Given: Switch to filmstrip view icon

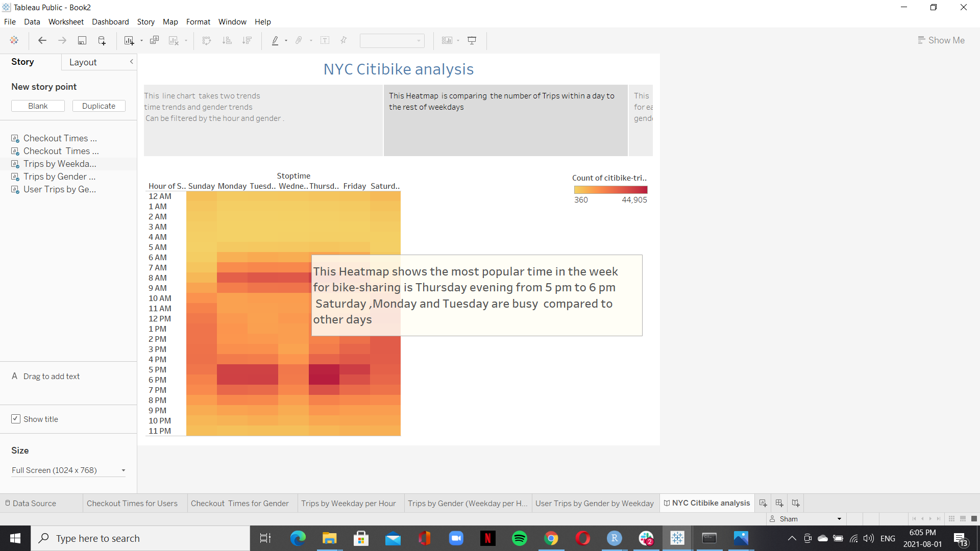Looking at the screenshot, I should [x=963, y=519].
